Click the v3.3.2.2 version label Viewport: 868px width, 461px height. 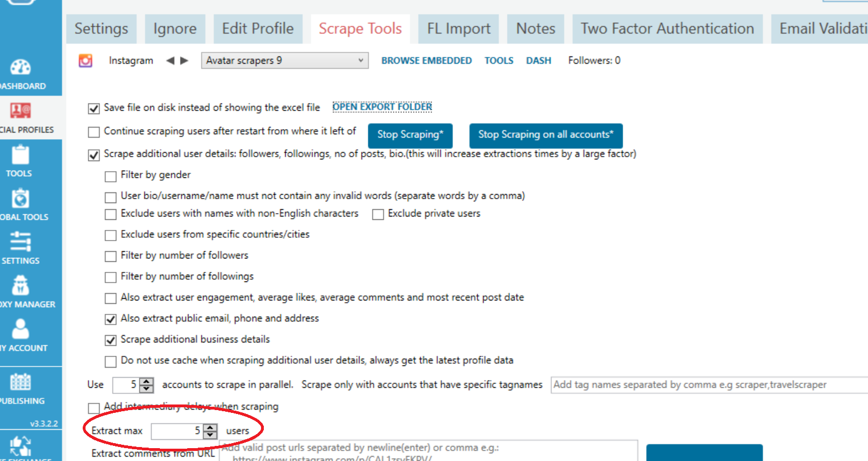click(x=44, y=424)
